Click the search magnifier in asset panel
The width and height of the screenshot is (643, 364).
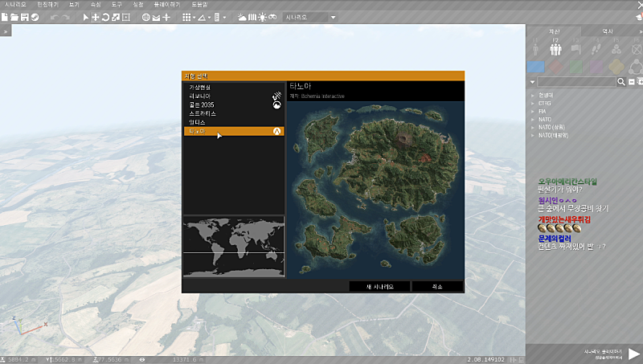[621, 82]
